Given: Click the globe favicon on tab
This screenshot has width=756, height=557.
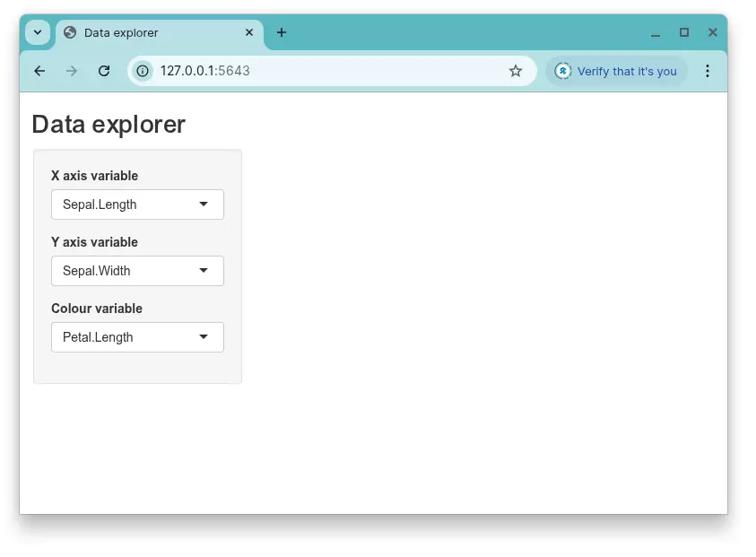Looking at the screenshot, I should point(70,32).
